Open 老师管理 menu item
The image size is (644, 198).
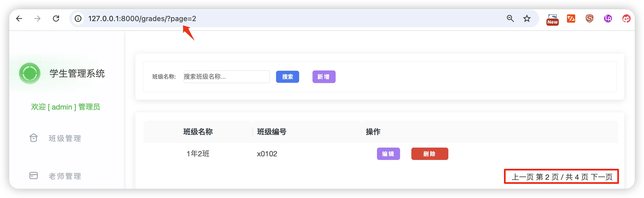point(65,176)
